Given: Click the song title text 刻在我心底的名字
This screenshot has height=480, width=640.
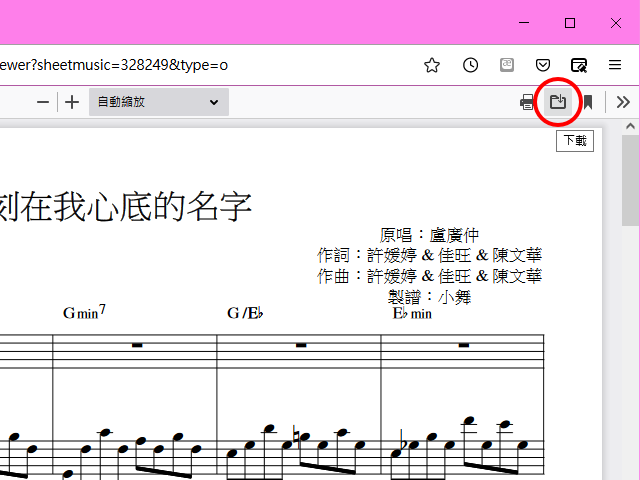Looking at the screenshot, I should [x=125, y=205].
